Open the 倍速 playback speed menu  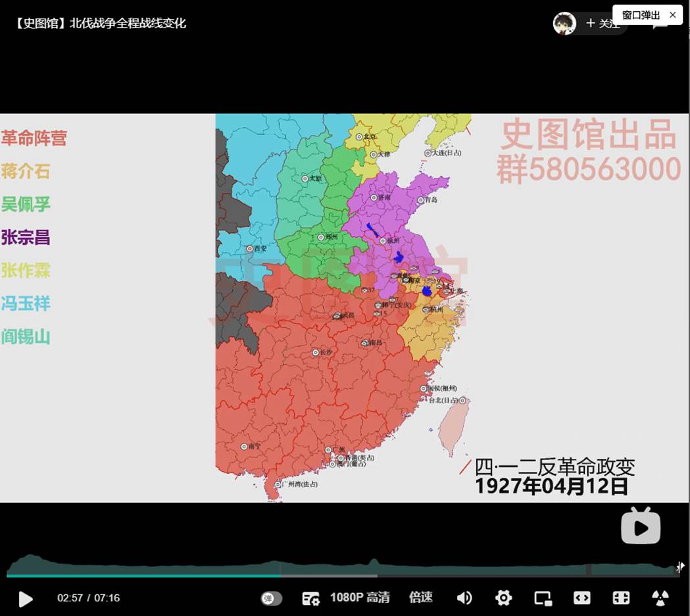[x=421, y=598]
